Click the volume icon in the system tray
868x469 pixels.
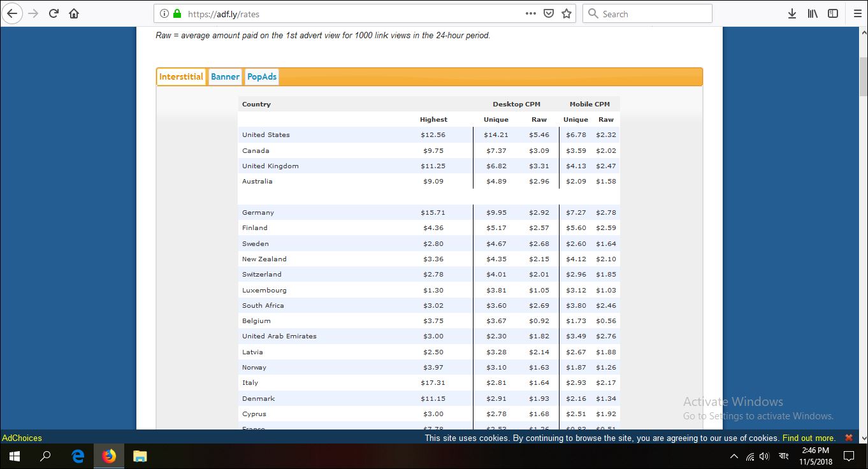(x=764, y=456)
